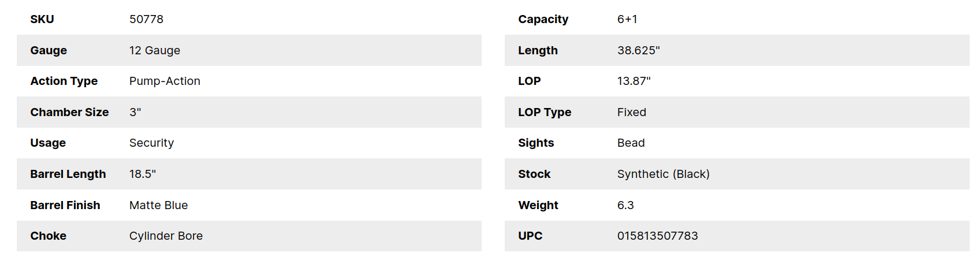This screenshot has width=980, height=264.
Task: Click the Pump-Action action type value
Action: [165, 81]
